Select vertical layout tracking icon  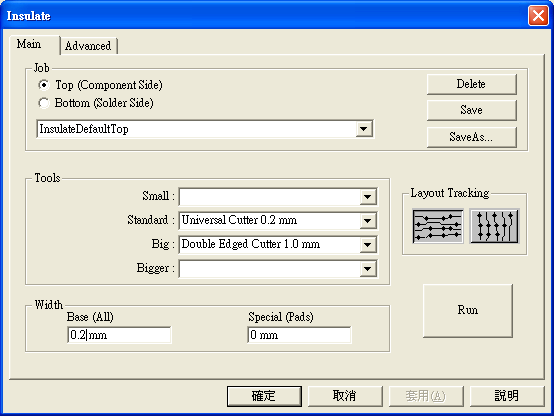(495, 226)
